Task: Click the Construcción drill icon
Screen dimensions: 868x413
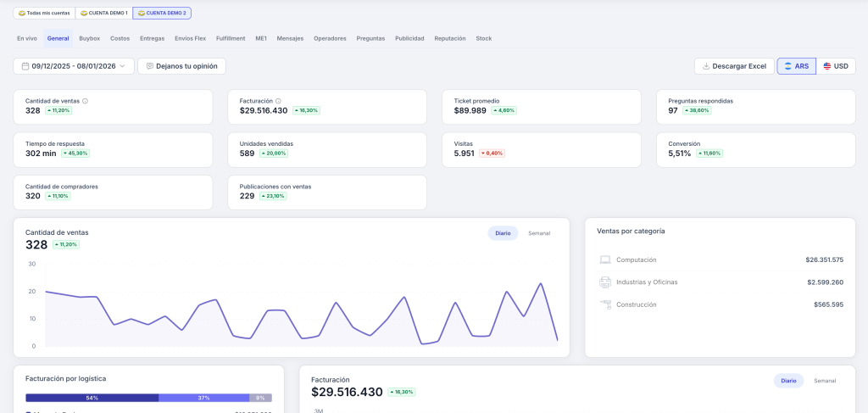Action: pyautogui.click(x=605, y=304)
